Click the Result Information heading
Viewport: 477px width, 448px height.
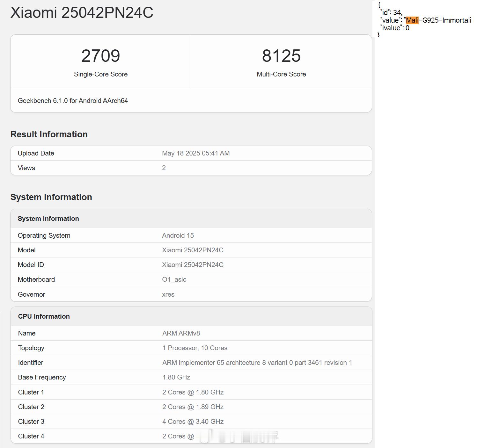tap(49, 134)
